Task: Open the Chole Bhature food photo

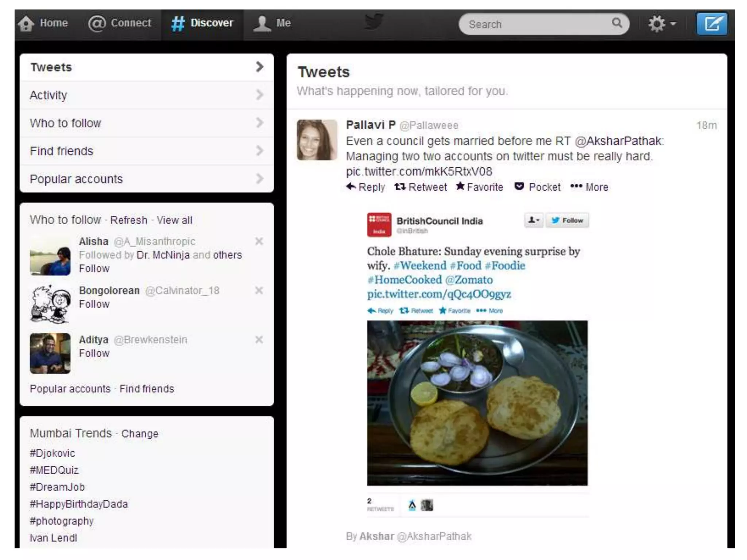Action: tap(477, 403)
